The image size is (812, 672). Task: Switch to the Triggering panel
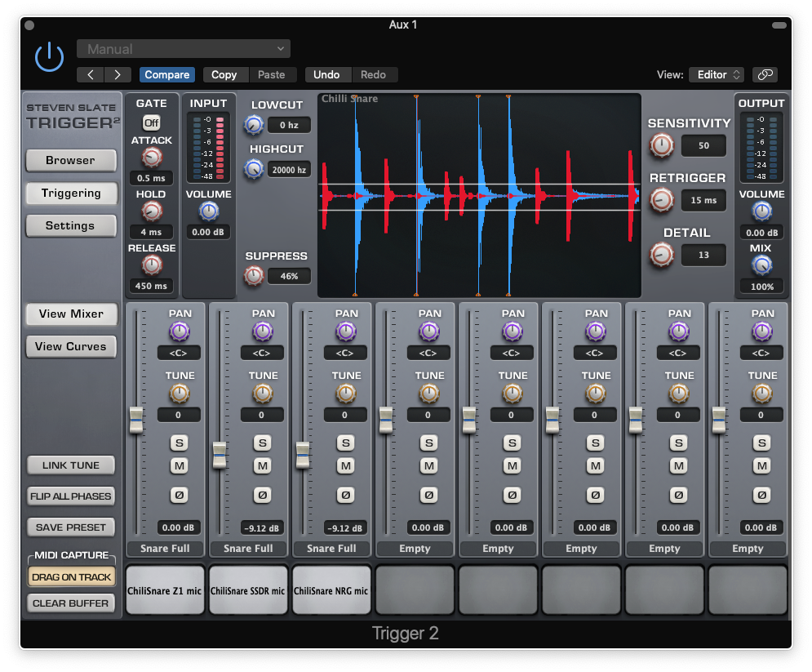click(x=70, y=194)
